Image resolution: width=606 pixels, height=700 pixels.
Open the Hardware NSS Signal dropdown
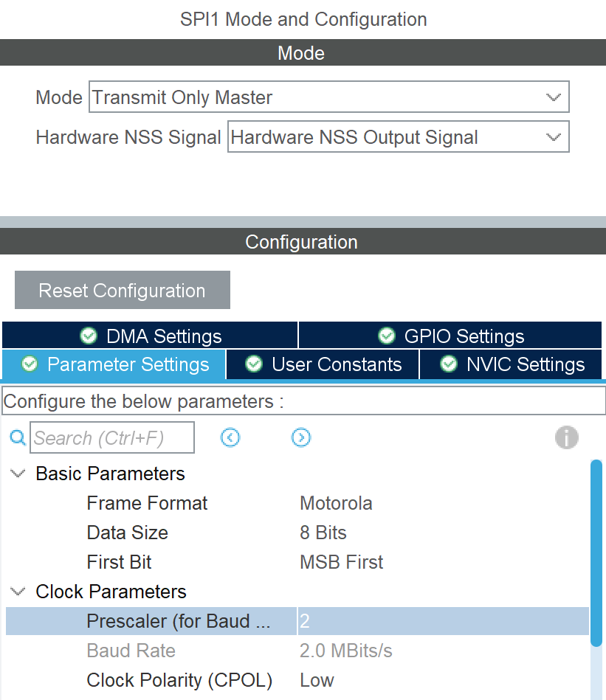(399, 136)
